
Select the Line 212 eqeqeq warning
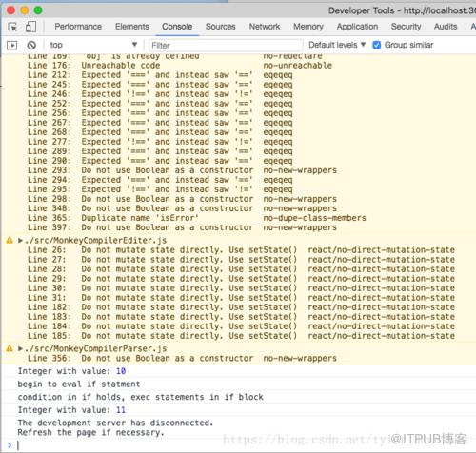click(160, 75)
